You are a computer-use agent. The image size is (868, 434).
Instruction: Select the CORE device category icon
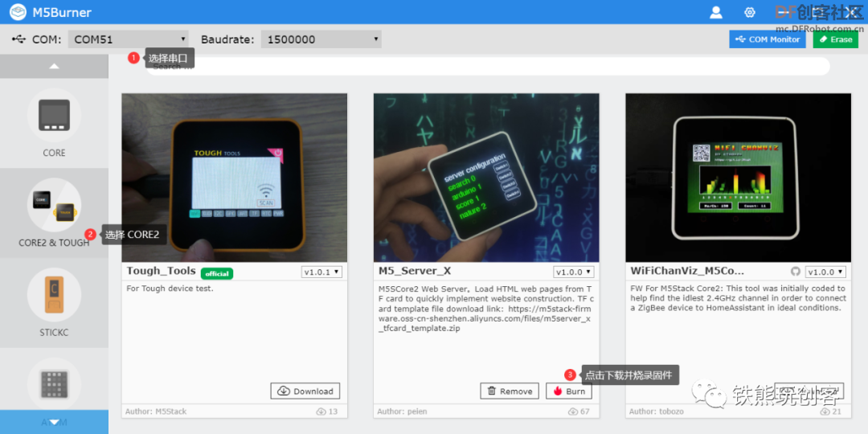click(55, 115)
